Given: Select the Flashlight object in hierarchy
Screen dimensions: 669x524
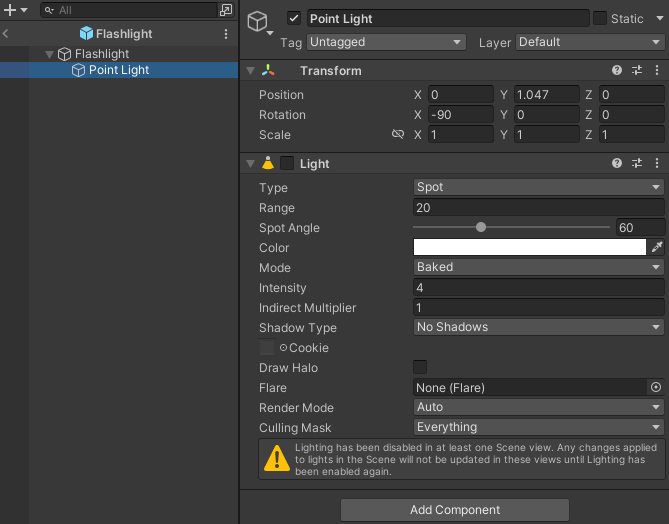Looking at the screenshot, I should pyautogui.click(x=102, y=54).
